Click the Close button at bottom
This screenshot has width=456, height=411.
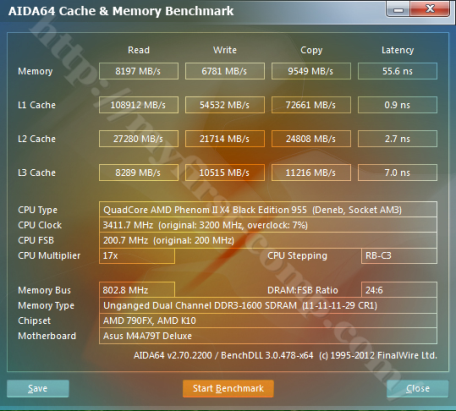[x=418, y=389]
